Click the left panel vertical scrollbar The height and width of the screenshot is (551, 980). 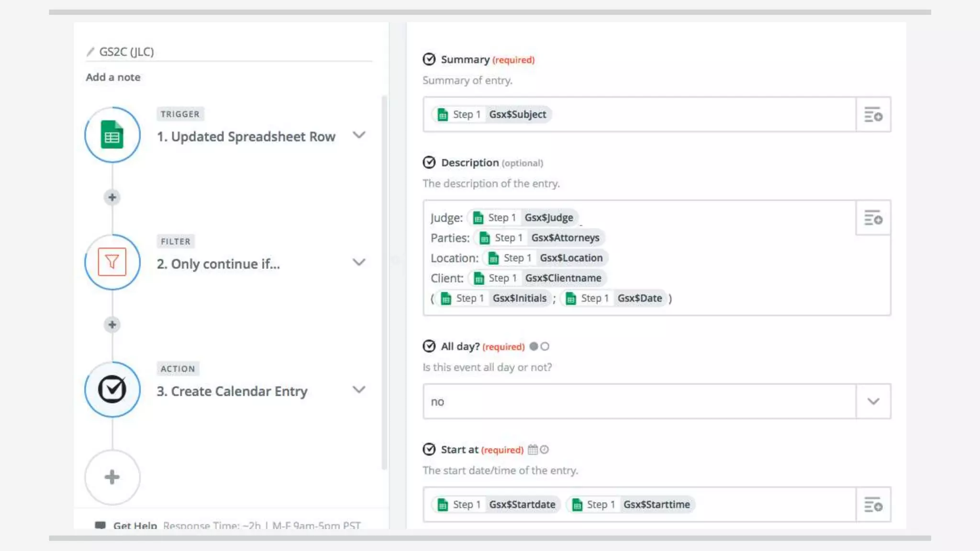pos(384,282)
